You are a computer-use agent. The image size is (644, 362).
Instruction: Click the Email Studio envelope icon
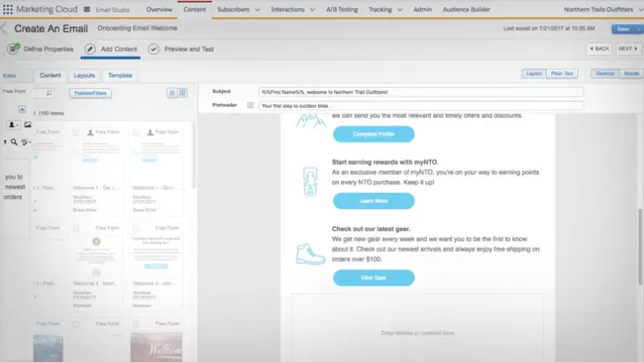click(87, 9)
